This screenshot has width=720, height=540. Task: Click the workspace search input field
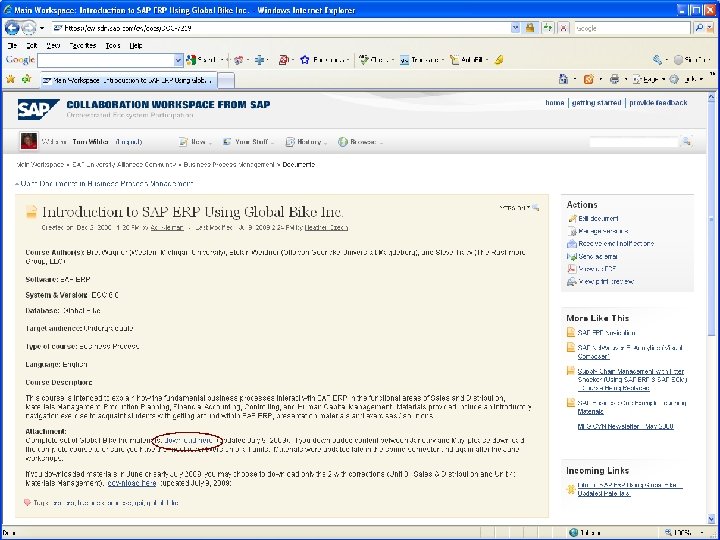[x=634, y=142]
